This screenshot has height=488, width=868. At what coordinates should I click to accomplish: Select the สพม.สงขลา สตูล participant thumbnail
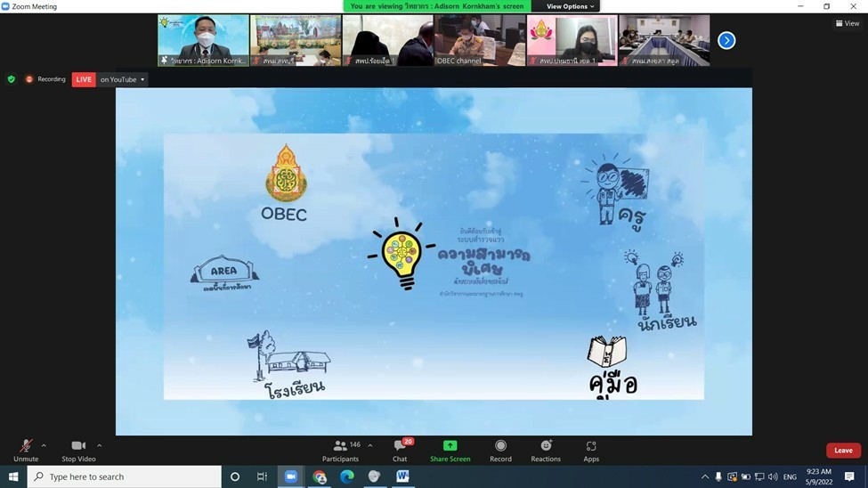click(664, 40)
